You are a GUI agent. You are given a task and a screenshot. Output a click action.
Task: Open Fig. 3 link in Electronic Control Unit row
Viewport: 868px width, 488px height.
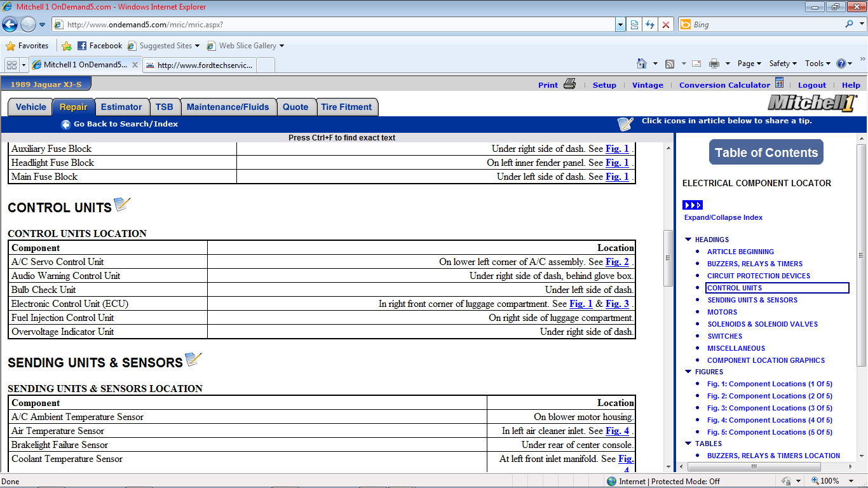(x=617, y=304)
